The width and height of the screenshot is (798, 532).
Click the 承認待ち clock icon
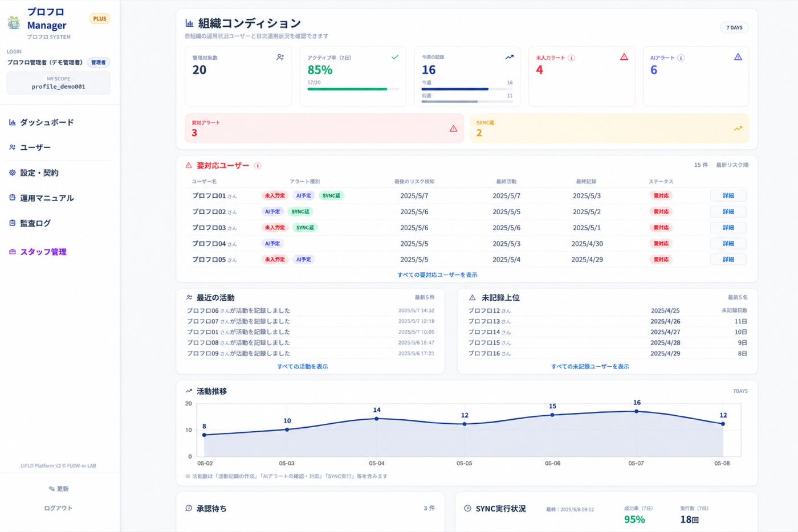pyautogui.click(x=189, y=508)
